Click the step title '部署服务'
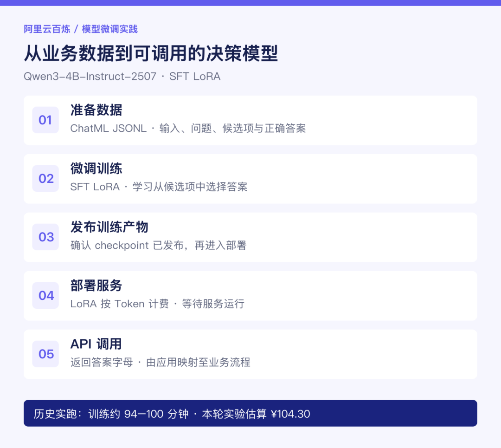501x448 pixels. [96, 286]
